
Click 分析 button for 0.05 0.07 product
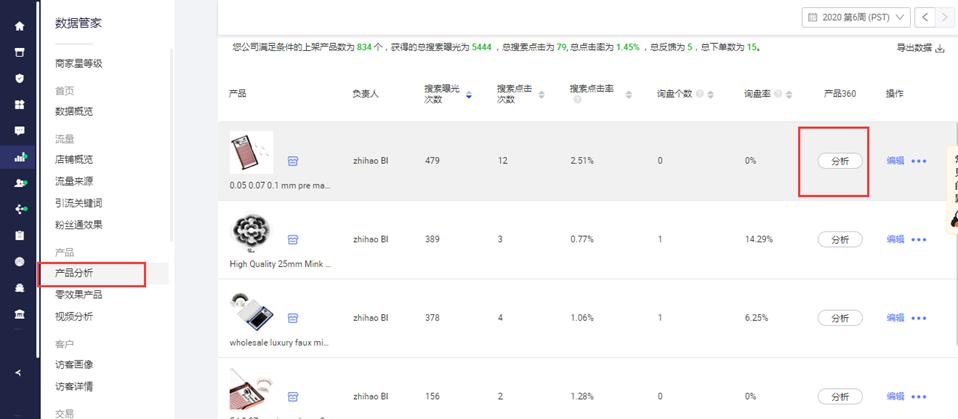pyautogui.click(x=840, y=161)
